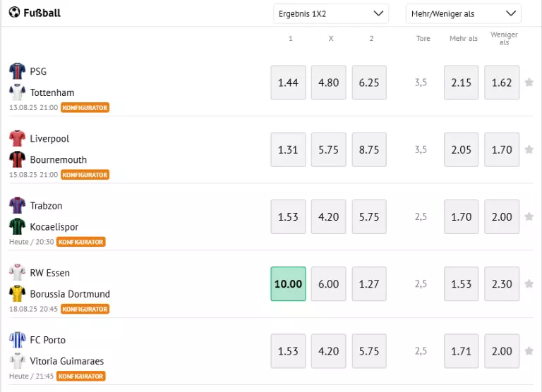Select draw odds 4.80 for PSG match
The height and width of the screenshot is (392, 542).
(x=328, y=82)
